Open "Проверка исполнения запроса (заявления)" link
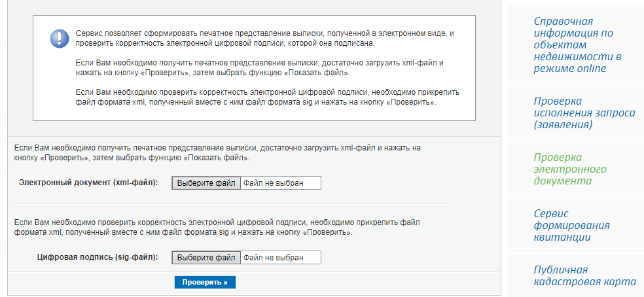 click(584, 113)
